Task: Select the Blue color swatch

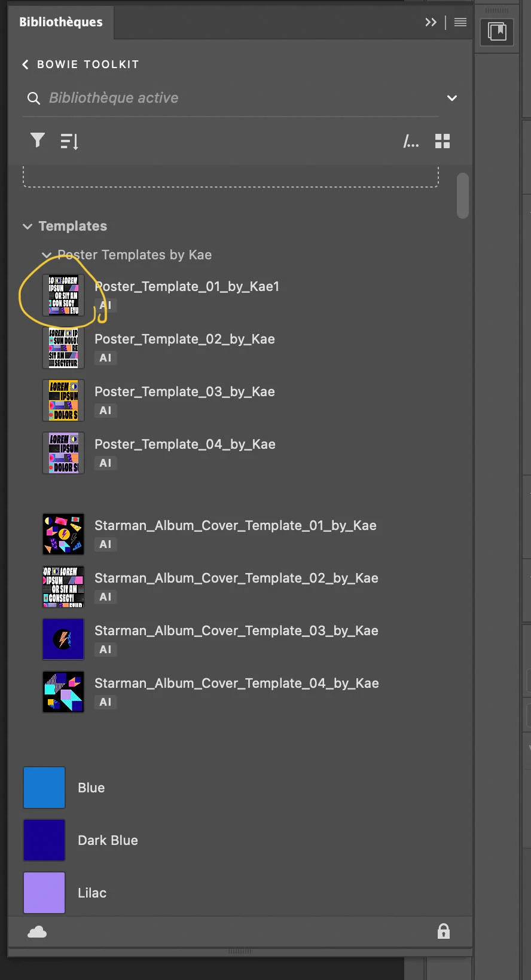Action: [x=44, y=788]
